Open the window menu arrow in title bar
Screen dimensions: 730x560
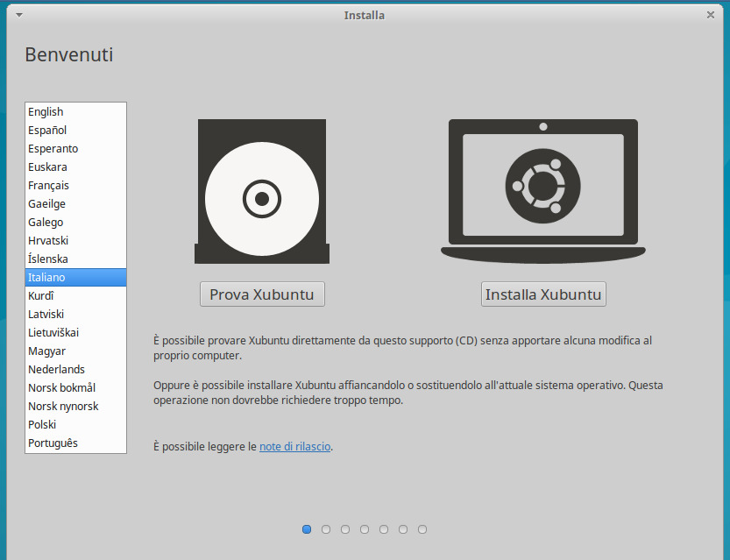(19, 16)
